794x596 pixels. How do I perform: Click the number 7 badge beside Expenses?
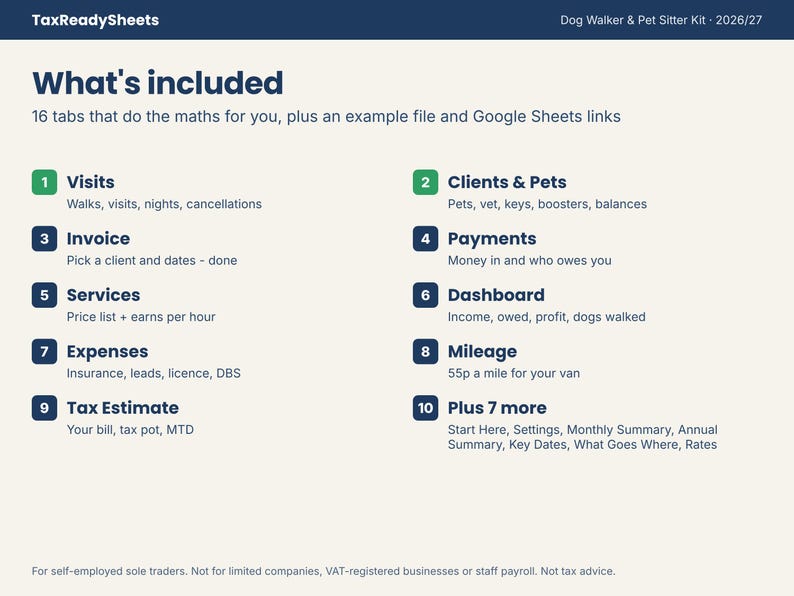pos(45,351)
